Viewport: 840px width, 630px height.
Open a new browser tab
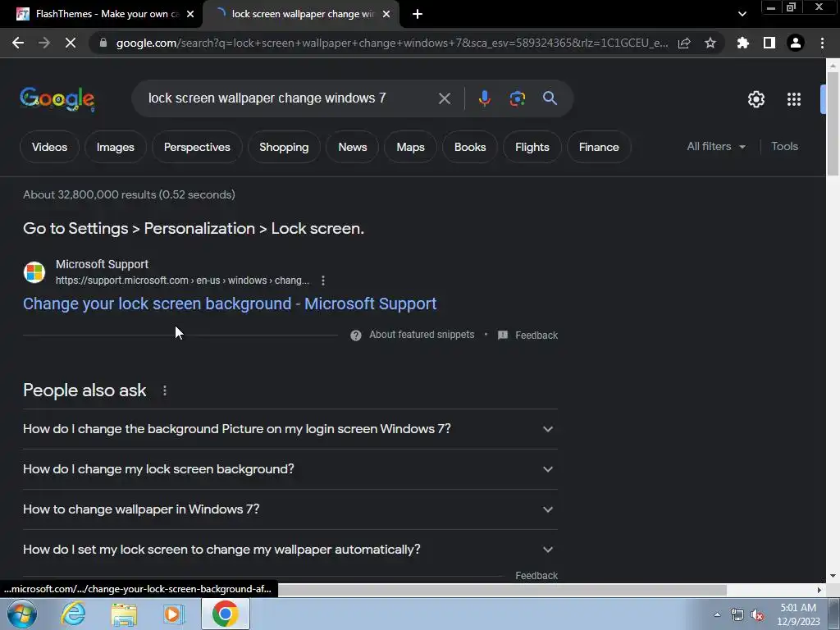point(418,14)
